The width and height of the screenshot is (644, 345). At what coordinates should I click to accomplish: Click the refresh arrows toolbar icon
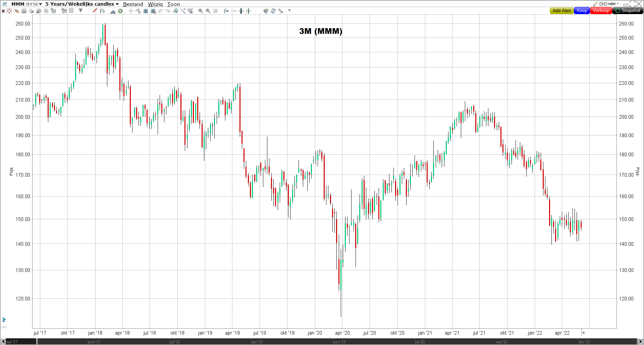coord(273,11)
